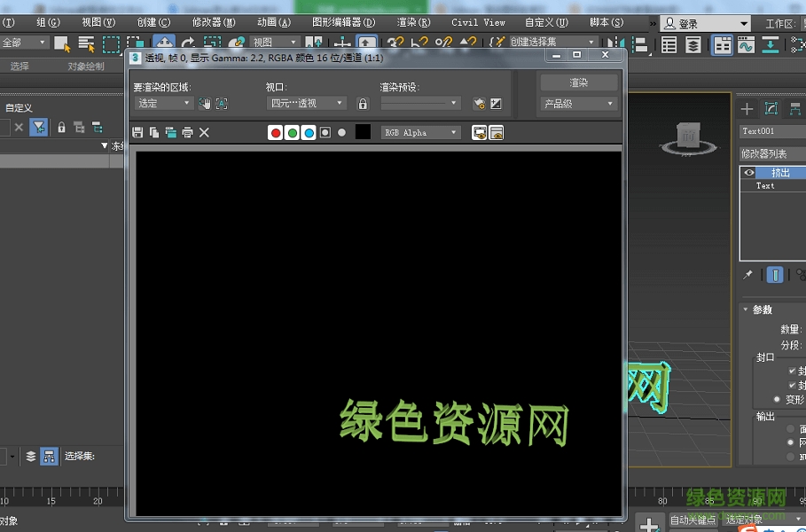Select the Select by Name tool

(x=84, y=43)
